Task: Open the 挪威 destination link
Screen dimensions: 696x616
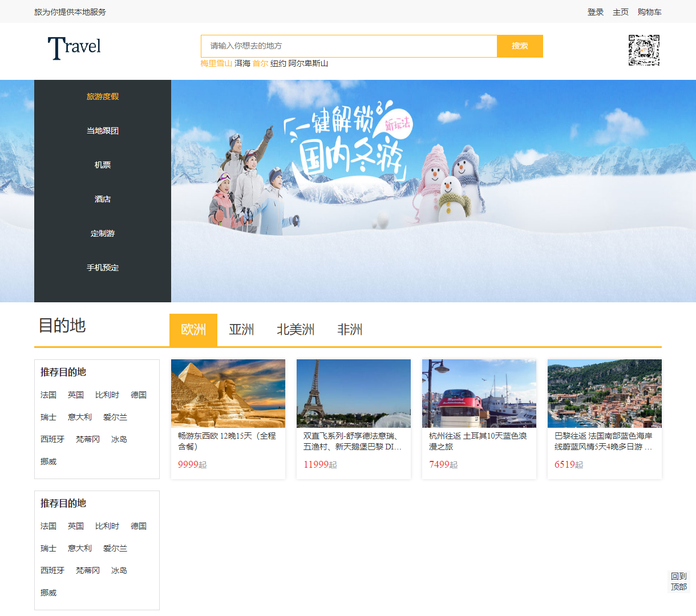Action: pos(48,461)
